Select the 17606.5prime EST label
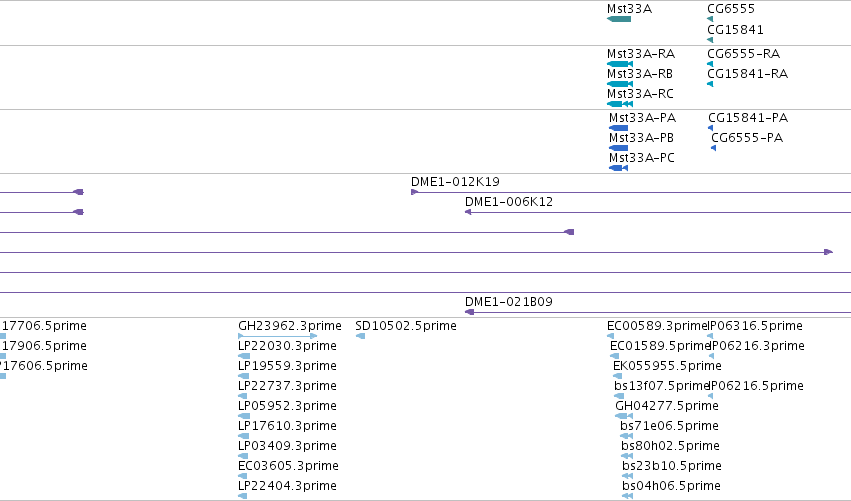This screenshot has height=501, width=851. pos(43,366)
